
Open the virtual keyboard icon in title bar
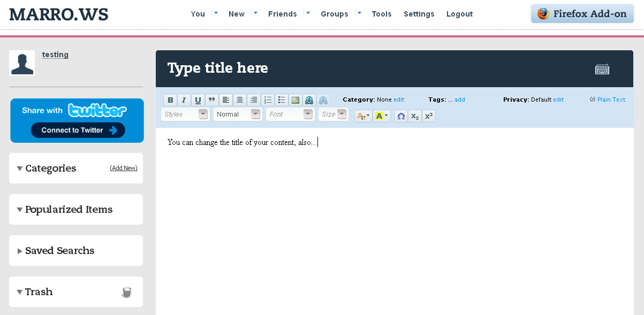[x=602, y=69]
